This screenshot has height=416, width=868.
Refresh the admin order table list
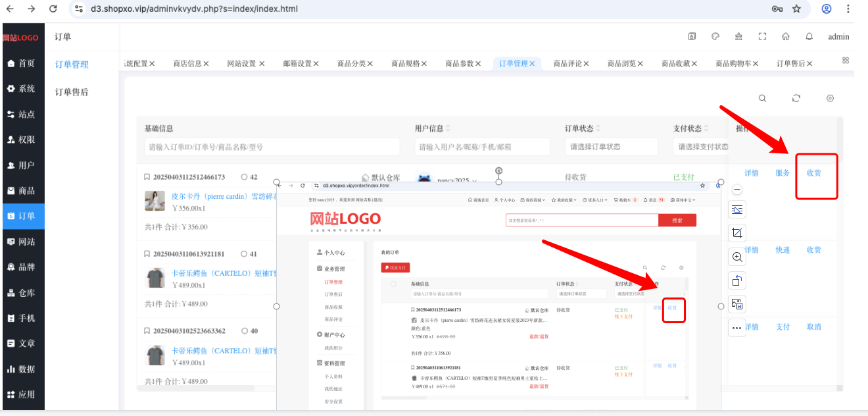796,98
